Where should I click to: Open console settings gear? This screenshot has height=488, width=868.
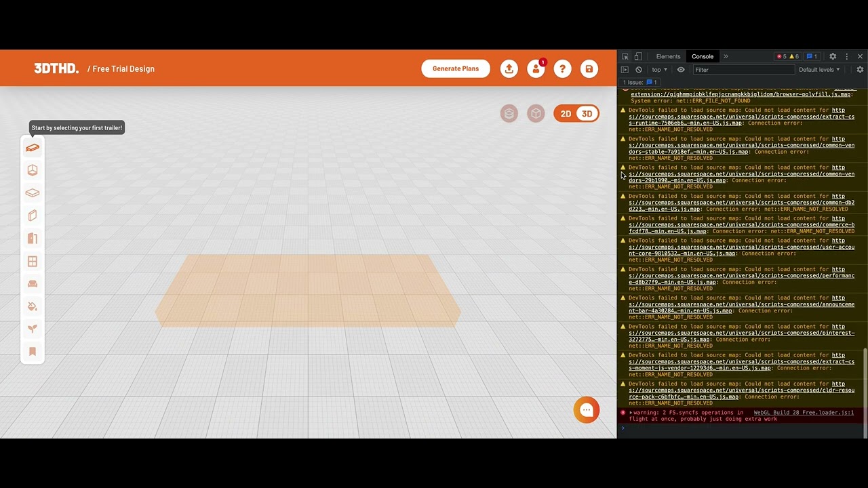860,70
